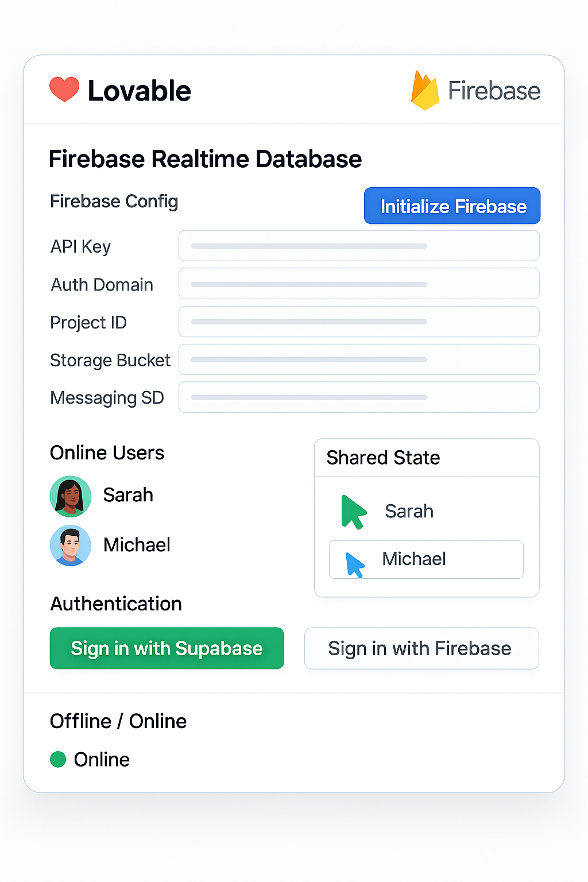Screen dimensions: 588x882
Task: Click into the Storage Bucket field
Action: pos(359,359)
